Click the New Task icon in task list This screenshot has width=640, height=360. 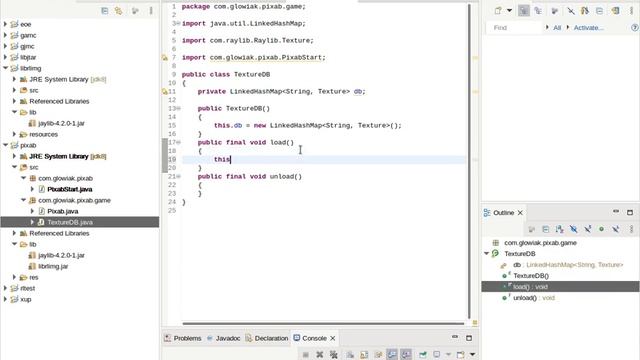(x=498, y=11)
